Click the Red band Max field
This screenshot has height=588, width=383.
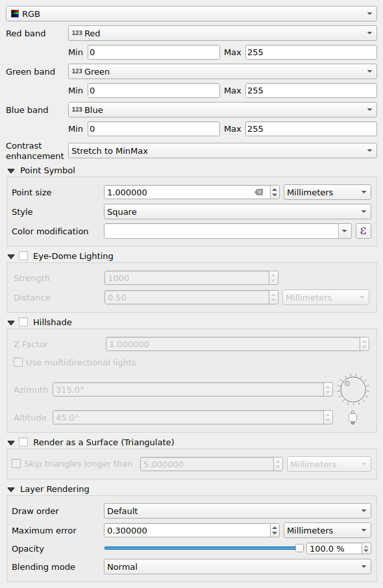(311, 53)
